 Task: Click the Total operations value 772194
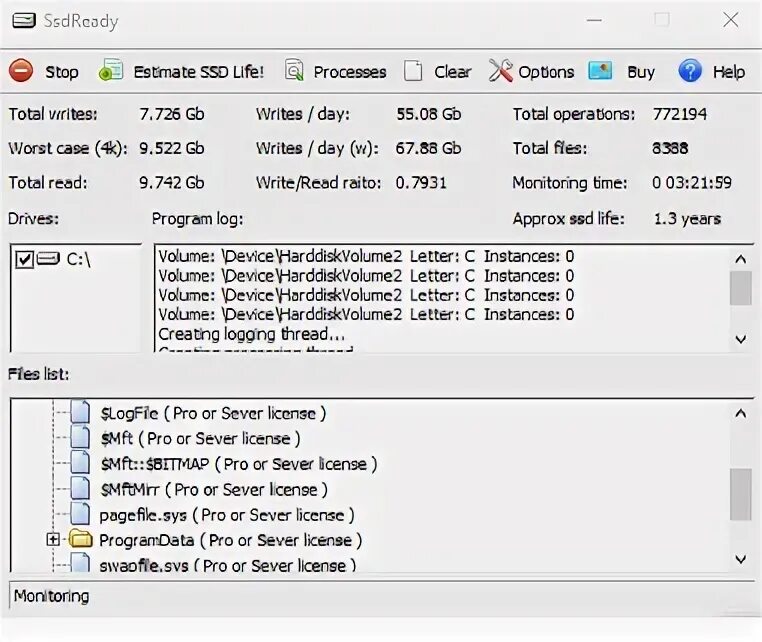point(680,114)
